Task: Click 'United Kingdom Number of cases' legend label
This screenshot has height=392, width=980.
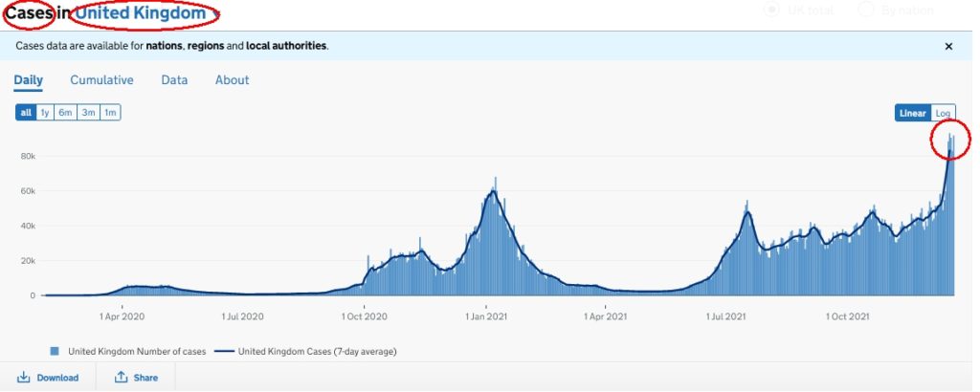Action: [137, 352]
